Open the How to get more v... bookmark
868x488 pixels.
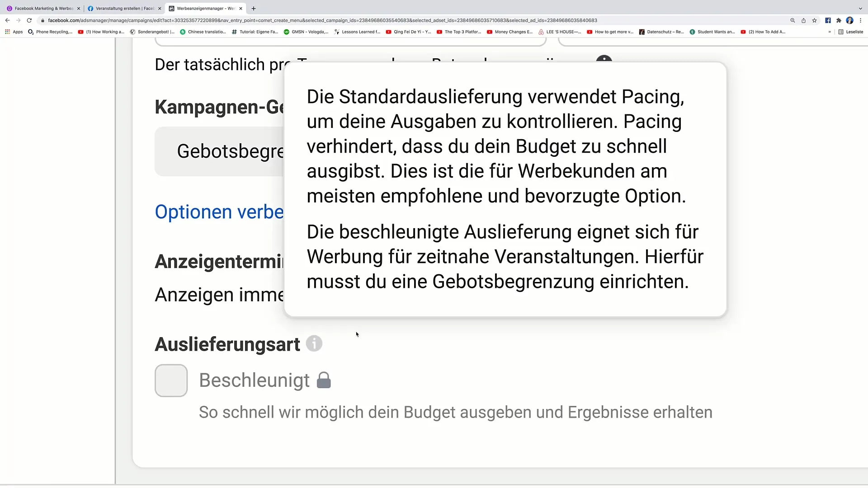pos(610,32)
